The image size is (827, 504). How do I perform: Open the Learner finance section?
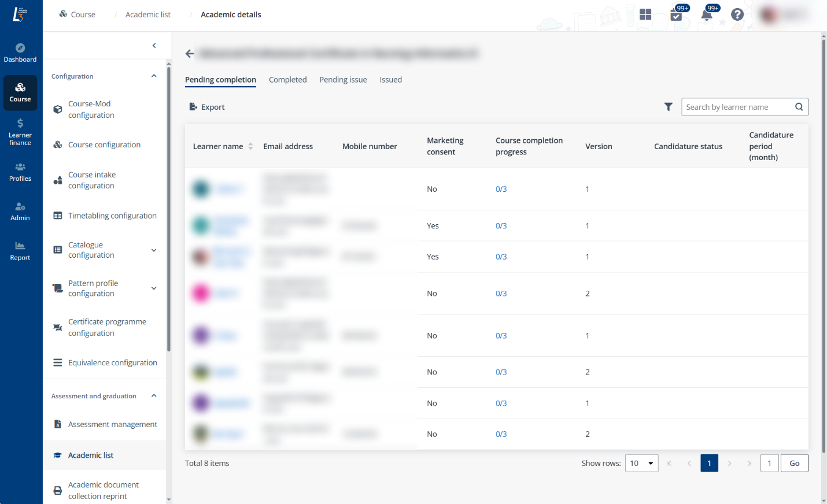(20, 131)
